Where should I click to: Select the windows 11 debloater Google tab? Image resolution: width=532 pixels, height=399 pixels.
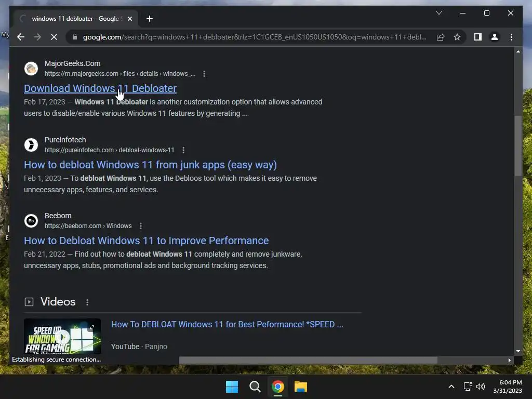pos(75,19)
